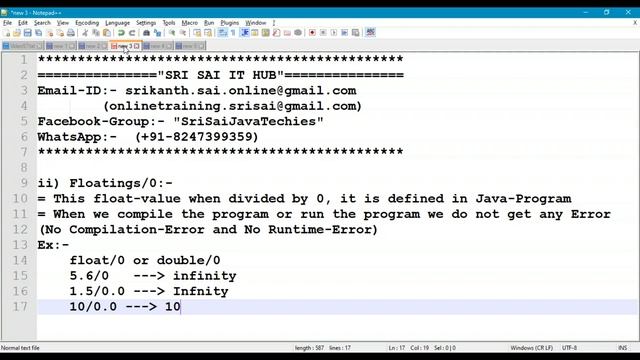Viewport: 640px width, 360px height.
Task: Open the Settings menu
Action: point(146,23)
